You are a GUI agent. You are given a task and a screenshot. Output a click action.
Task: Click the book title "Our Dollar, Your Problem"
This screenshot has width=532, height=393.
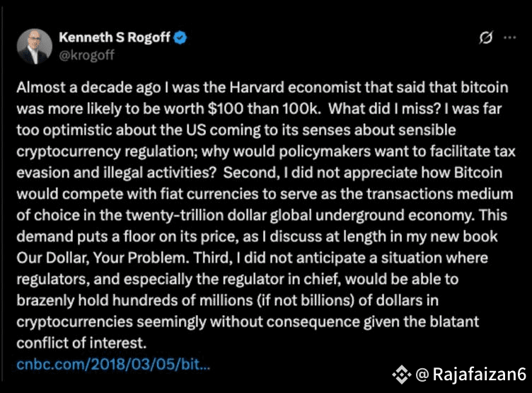[101, 258]
